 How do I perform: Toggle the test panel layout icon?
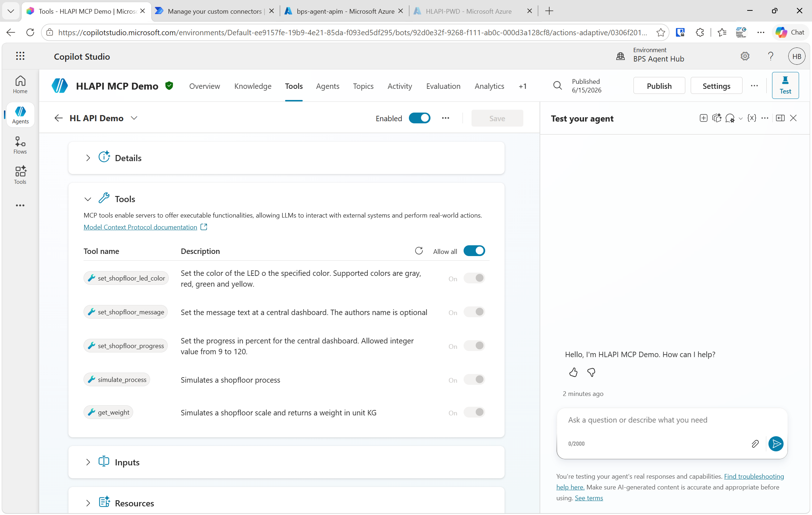(x=780, y=118)
